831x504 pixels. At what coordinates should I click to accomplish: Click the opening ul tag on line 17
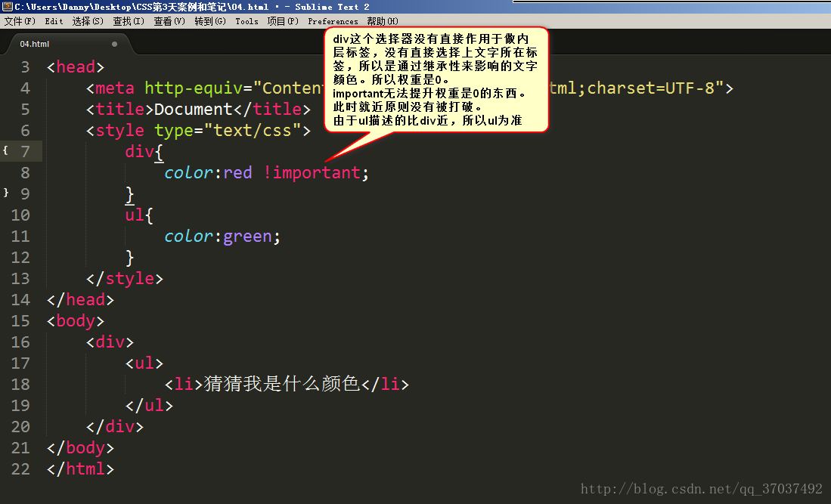(144, 363)
